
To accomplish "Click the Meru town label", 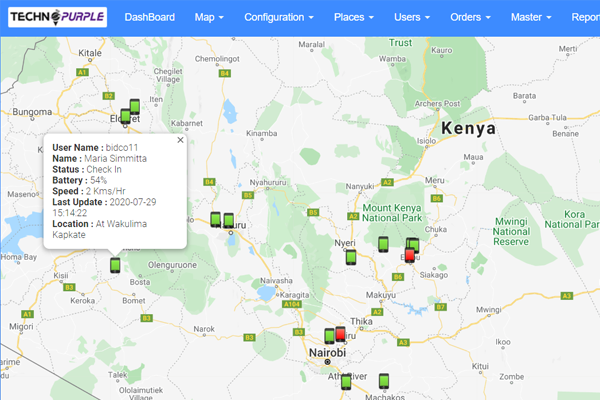I will 435,180.
